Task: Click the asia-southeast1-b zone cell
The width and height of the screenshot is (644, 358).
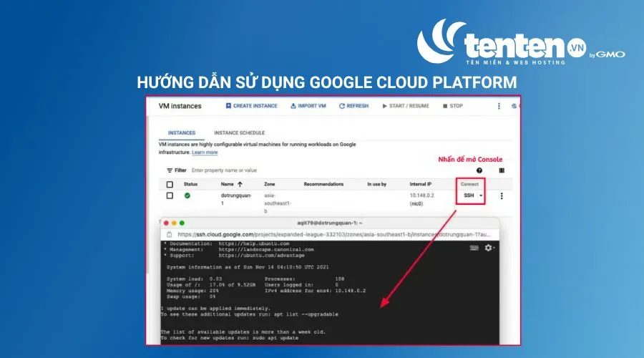Action: pyautogui.click(x=278, y=203)
